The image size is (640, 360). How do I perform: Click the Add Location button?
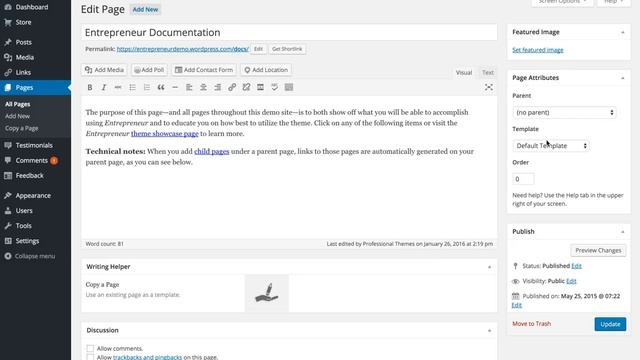tap(266, 70)
